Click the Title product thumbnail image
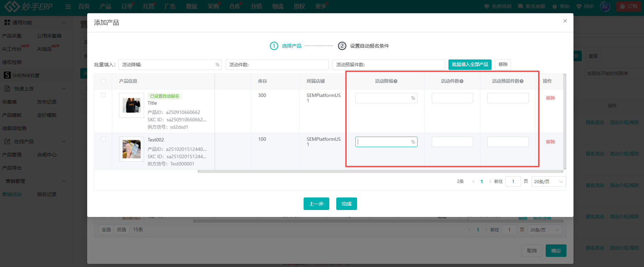The width and height of the screenshot is (644, 267). pyautogui.click(x=132, y=105)
